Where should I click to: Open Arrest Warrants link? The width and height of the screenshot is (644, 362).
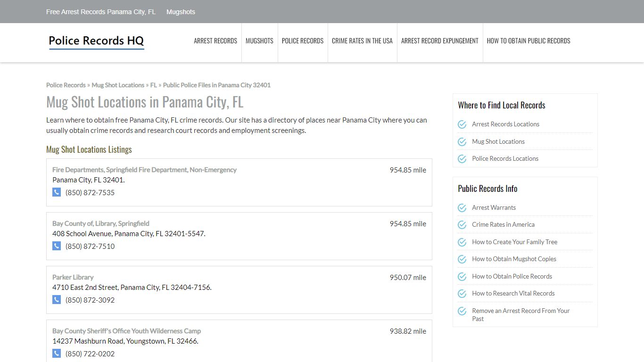[494, 207]
